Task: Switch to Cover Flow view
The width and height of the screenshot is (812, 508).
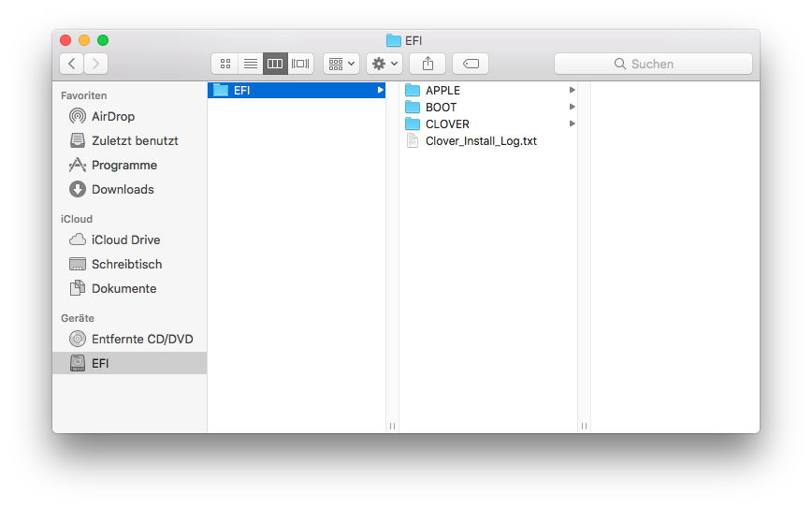Action: pos(300,64)
